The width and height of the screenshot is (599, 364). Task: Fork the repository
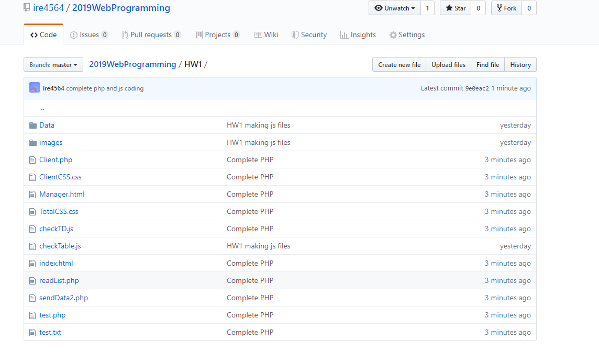(x=506, y=8)
